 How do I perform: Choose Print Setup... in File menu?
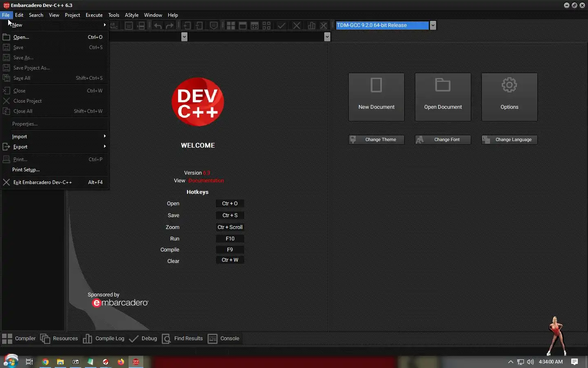(54, 170)
